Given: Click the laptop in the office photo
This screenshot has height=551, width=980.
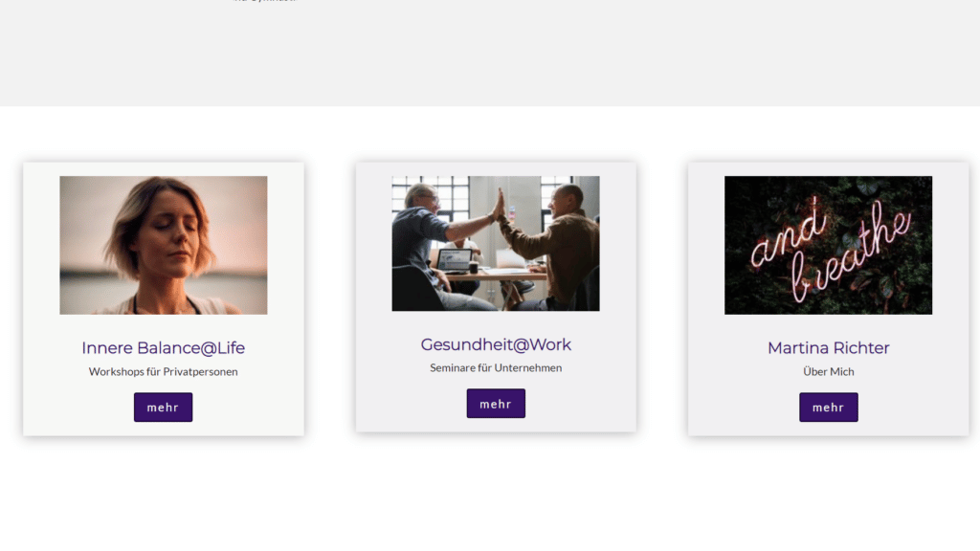Looking at the screenshot, I should tap(454, 259).
